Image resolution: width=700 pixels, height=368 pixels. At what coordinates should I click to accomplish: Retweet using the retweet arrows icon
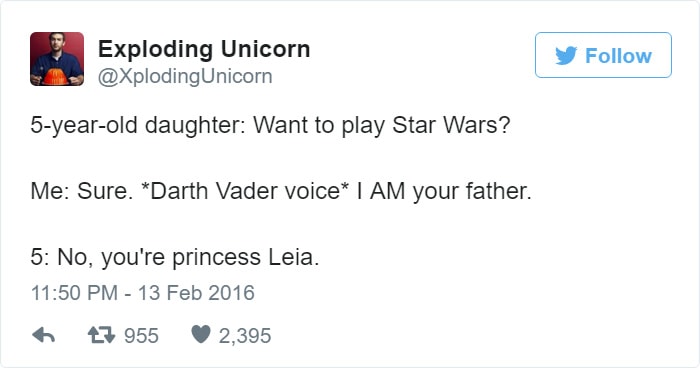[x=101, y=335]
